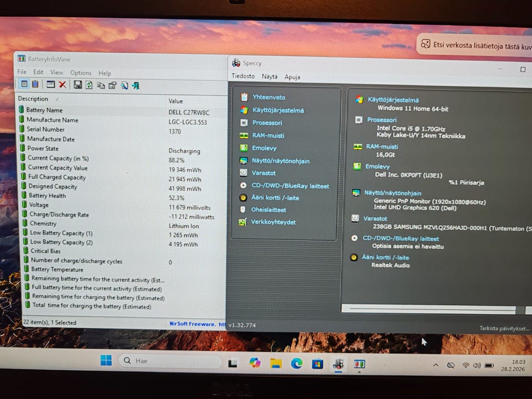The width and height of the screenshot is (532, 399).
Task: Select Näyttö/näytönohjain in Speccy sidebar
Action: tap(280, 161)
